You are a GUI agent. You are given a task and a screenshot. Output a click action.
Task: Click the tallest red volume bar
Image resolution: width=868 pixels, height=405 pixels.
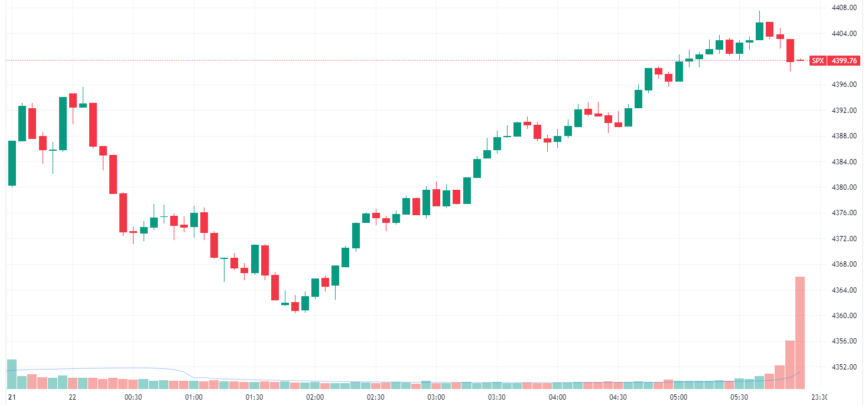point(800,332)
